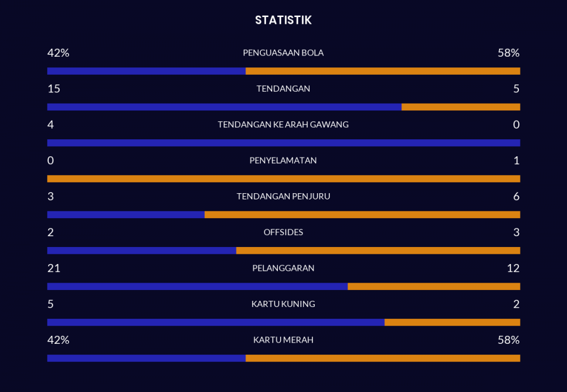Click the PELANGGARAN label
This screenshot has height=392, width=567.
coord(283,268)
